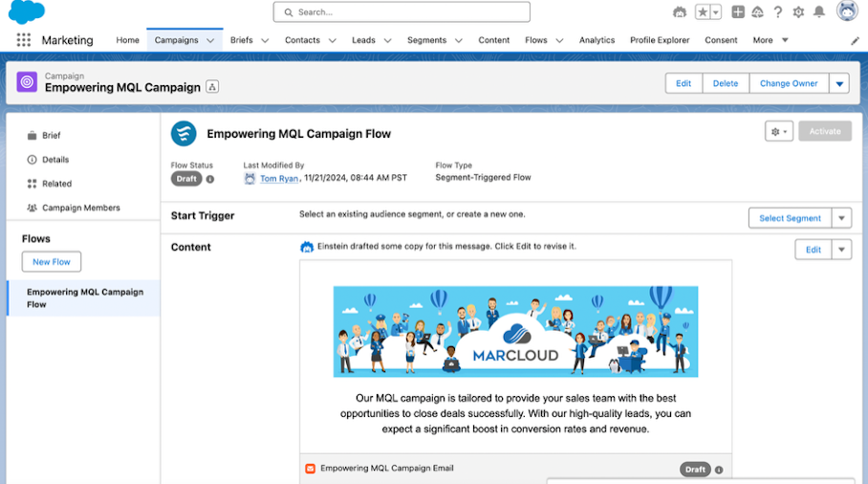Image resolution: width=868 pixels, height=484 pixels.
Task: Click the flow wave icon beside flow title
Action: [184, 134]
